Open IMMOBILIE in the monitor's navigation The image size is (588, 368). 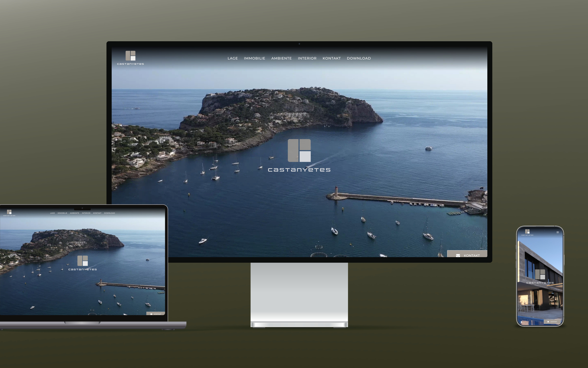pyautogui.click(x=254, y=58)
